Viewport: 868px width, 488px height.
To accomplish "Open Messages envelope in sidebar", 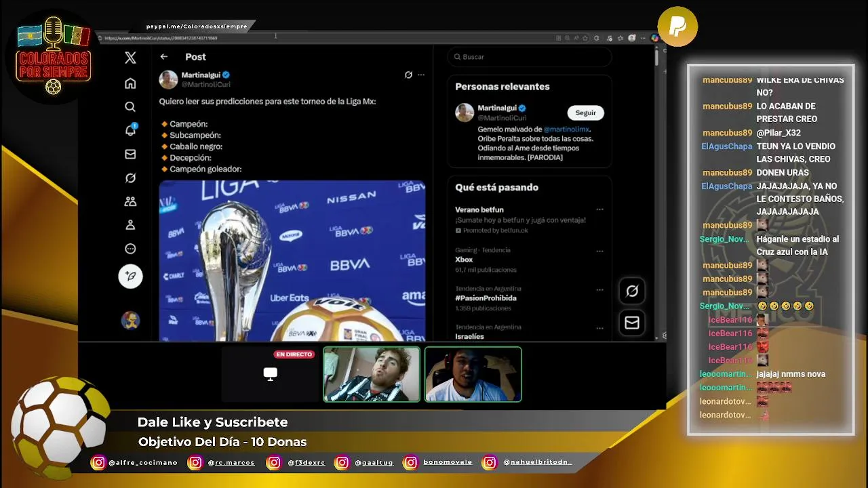I will [x=130, y=155].
